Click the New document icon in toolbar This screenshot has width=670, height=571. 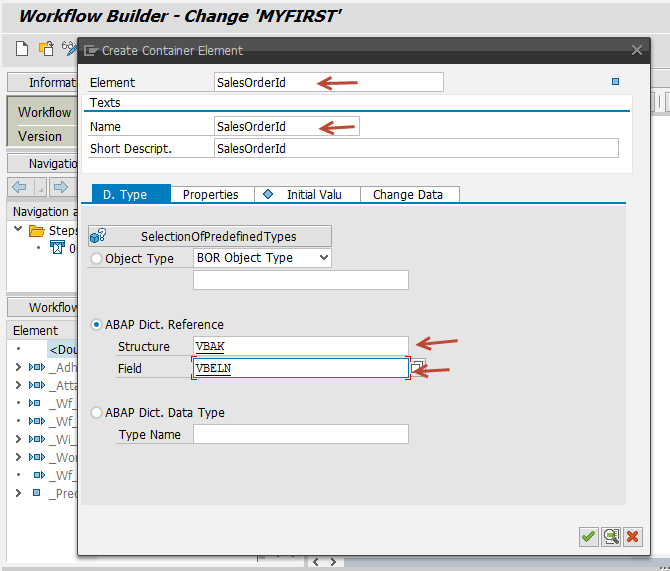[22, 48]
